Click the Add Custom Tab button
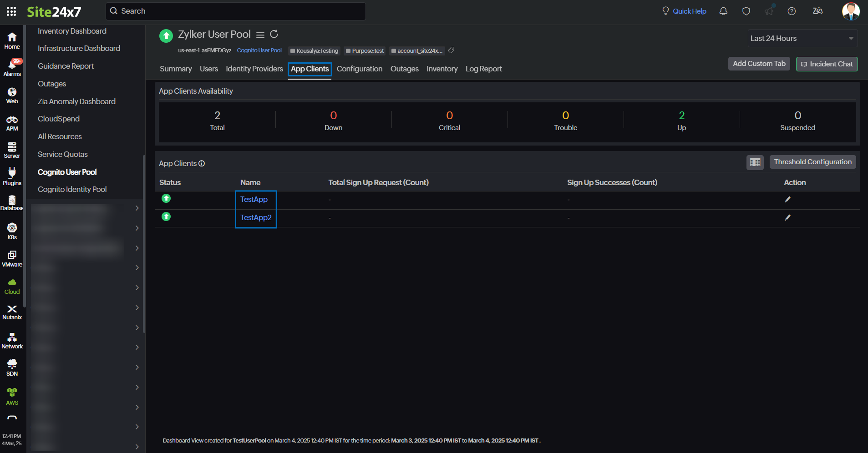 [x=759, y=64]
